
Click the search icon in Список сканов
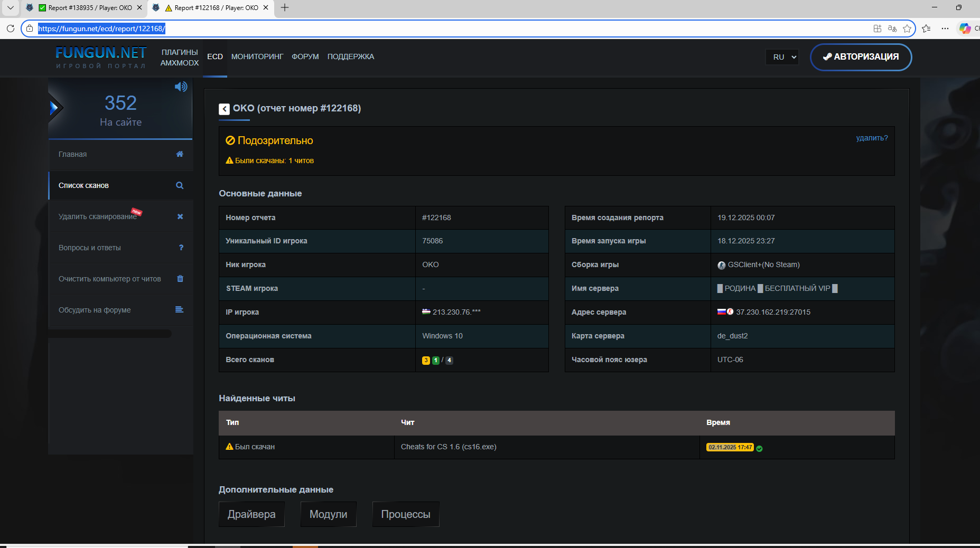tap(180, 185)
